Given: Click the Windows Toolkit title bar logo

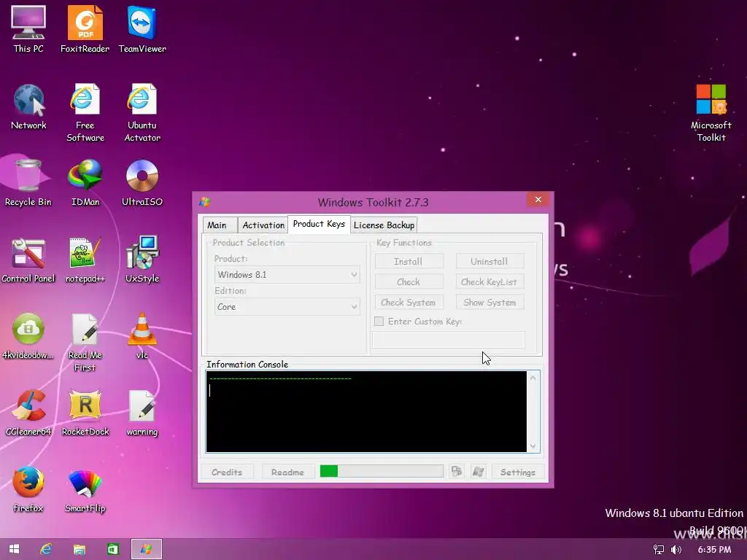Looking at the screenshot, I should pos(205,203).
